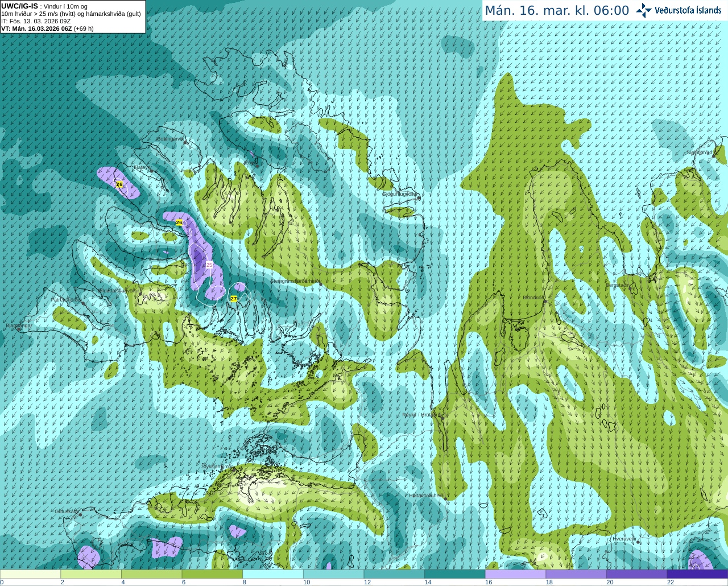The image size is (728, 586).
Task: Select the 0–2 m/s palest legend swatch
Action: (x=30, y=574)
